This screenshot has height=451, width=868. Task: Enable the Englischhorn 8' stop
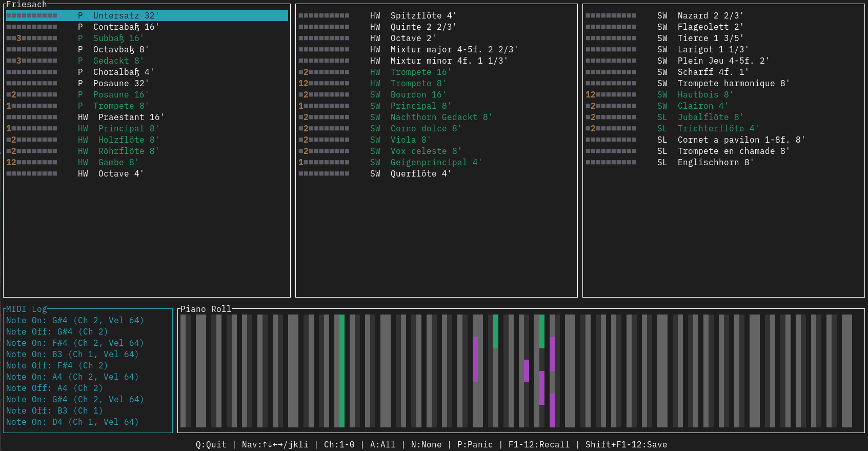(x=715, y=163)
